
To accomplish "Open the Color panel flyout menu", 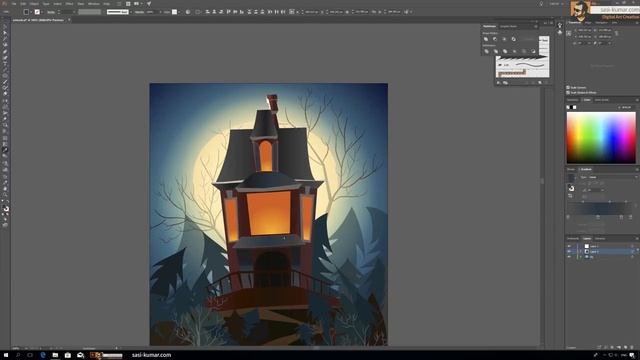I will [637, 100].
